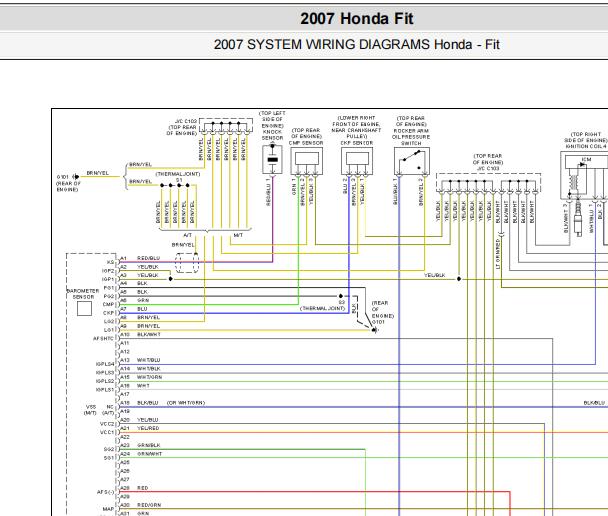Click the CMP sensor component box

(x=306, y=160)
